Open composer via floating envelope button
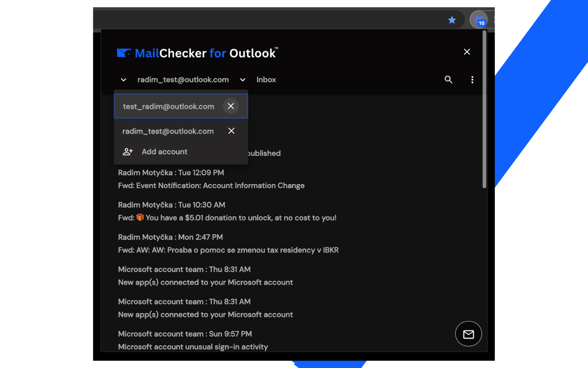Image resolution: width=588 pixels, height=368 pixels. (x=468, y=333)
